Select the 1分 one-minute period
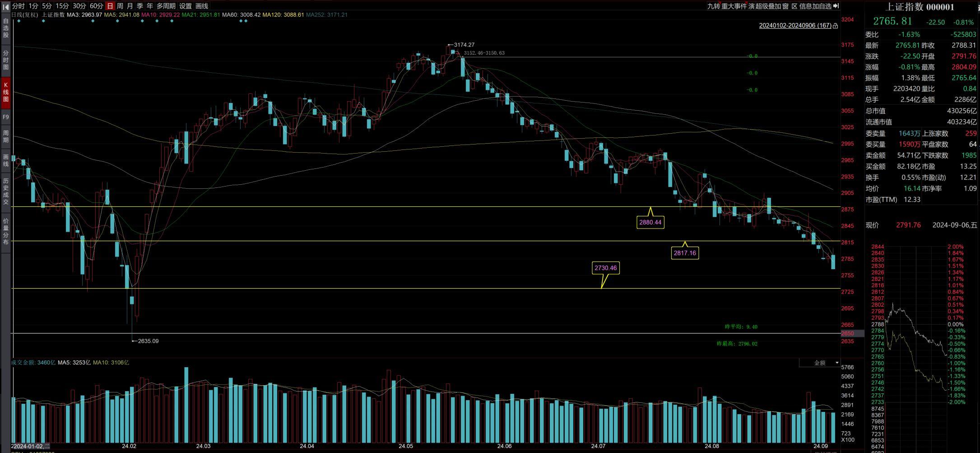 coord(33,6)
